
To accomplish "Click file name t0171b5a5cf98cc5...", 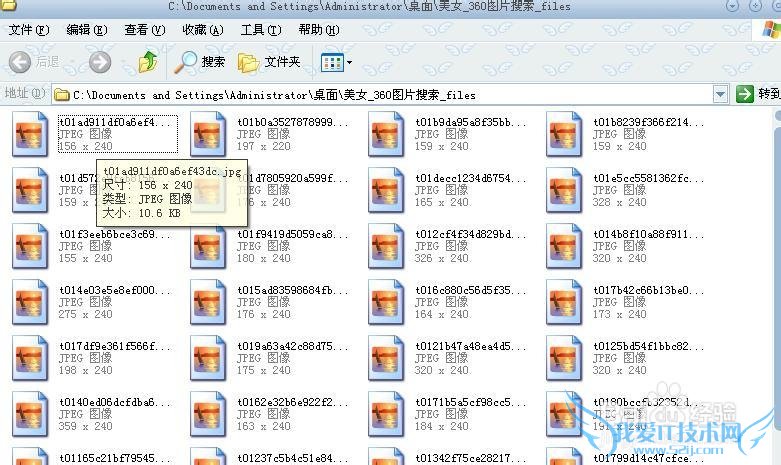I will 471,402.
